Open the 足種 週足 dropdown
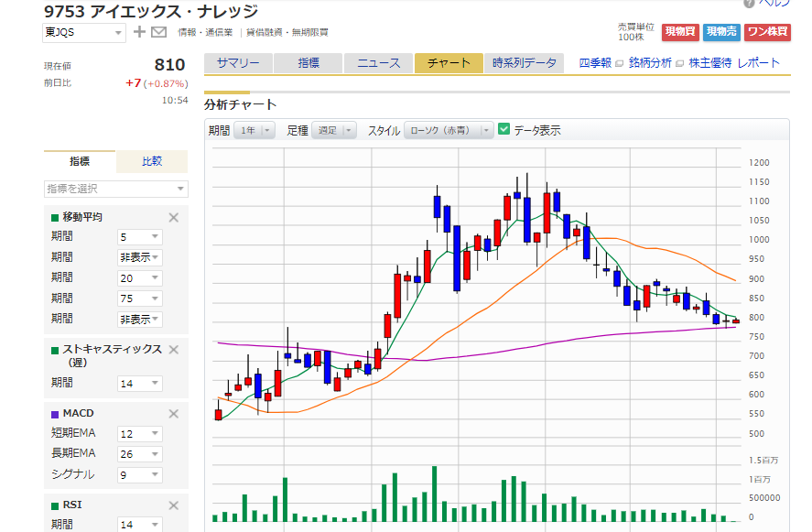This screenshot has width=812, height=532. [x=333, y=130]
